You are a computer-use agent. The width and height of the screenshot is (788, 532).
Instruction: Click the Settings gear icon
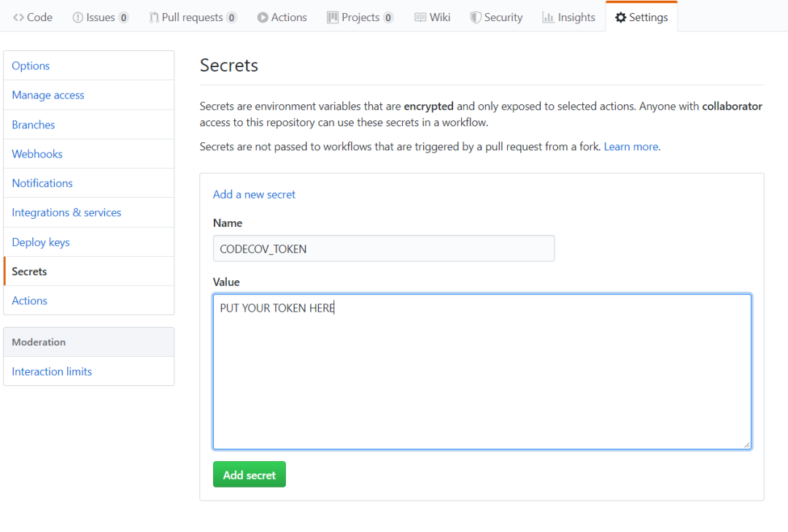(621, 18)
